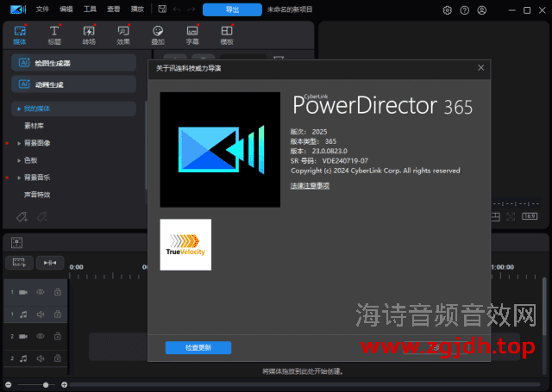Click the add track icon button
The image size is (552, 392).
(x=19, y=263)
